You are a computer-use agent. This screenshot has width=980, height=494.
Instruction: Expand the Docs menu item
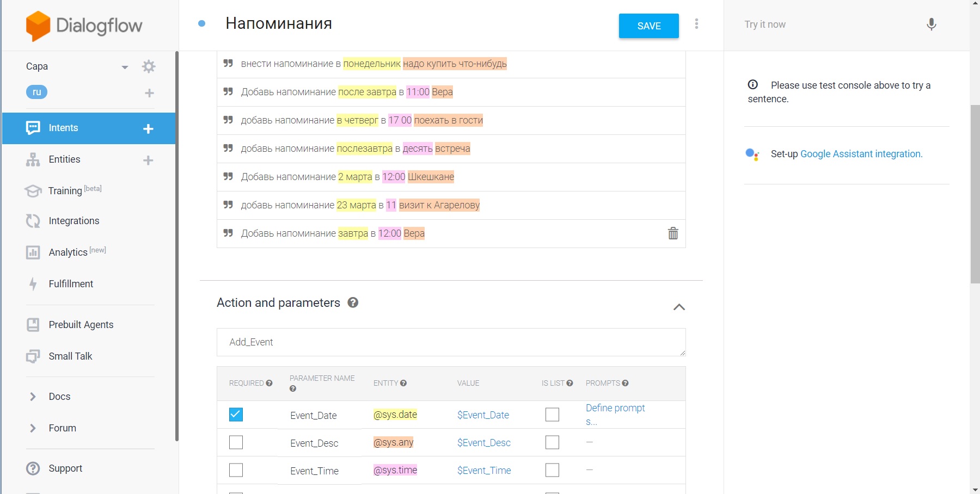point(59,397)
